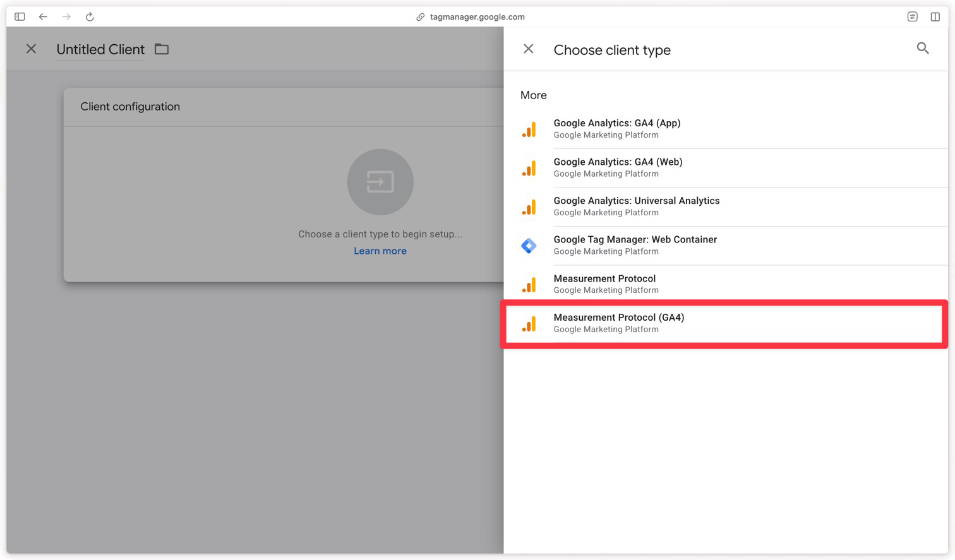Click the browser forward arrow
Image resolution: width=955 pixels, height=560 pixels.
[66, 17]
